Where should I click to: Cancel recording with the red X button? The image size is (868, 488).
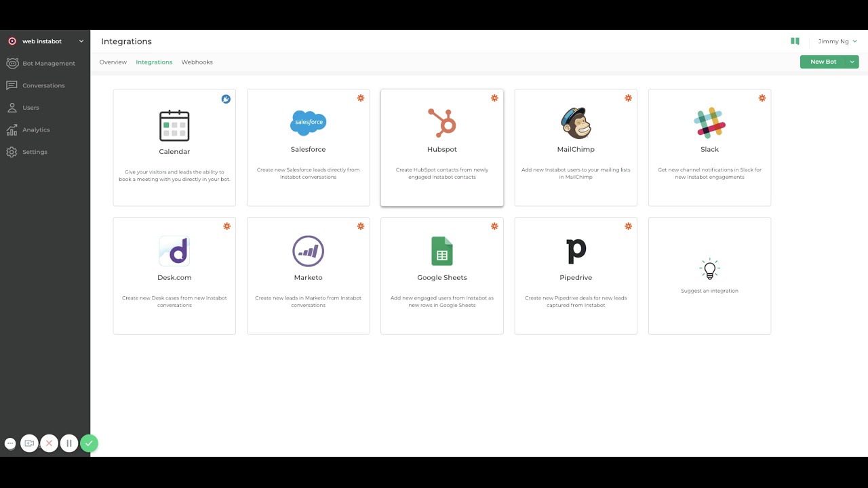tap(49, 444)
